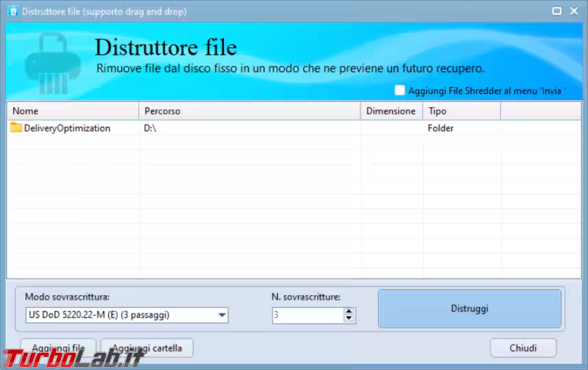Click the DeliveryOptimization folder icon
Image resolution: width=588 pixels, height=370 pixels.
[x=16, y=128]
